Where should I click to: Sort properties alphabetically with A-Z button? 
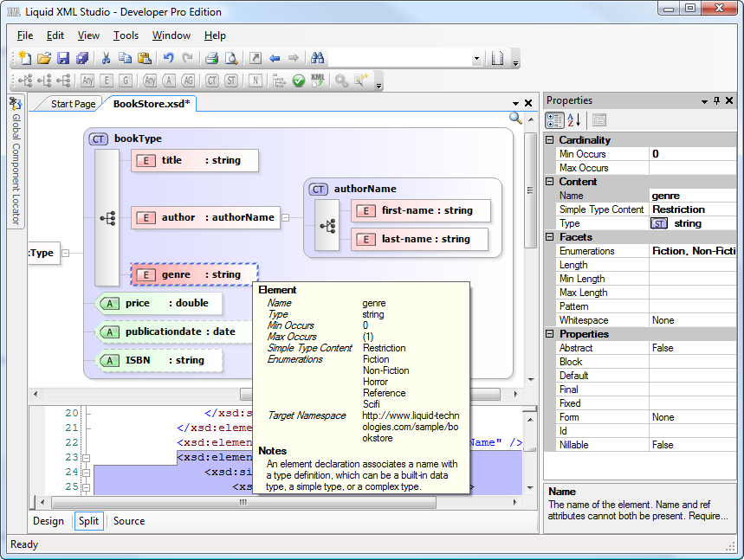click(574, 120)
